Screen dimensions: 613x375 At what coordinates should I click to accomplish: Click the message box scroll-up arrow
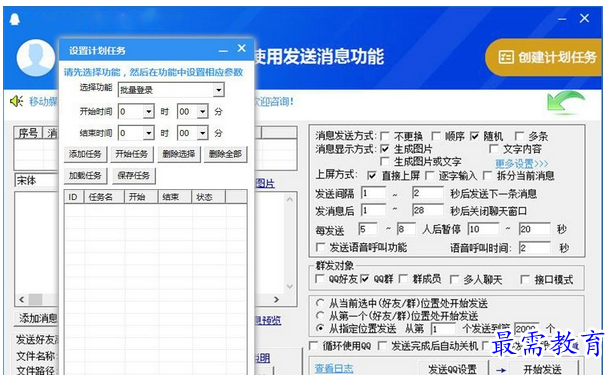coord(289,199)
